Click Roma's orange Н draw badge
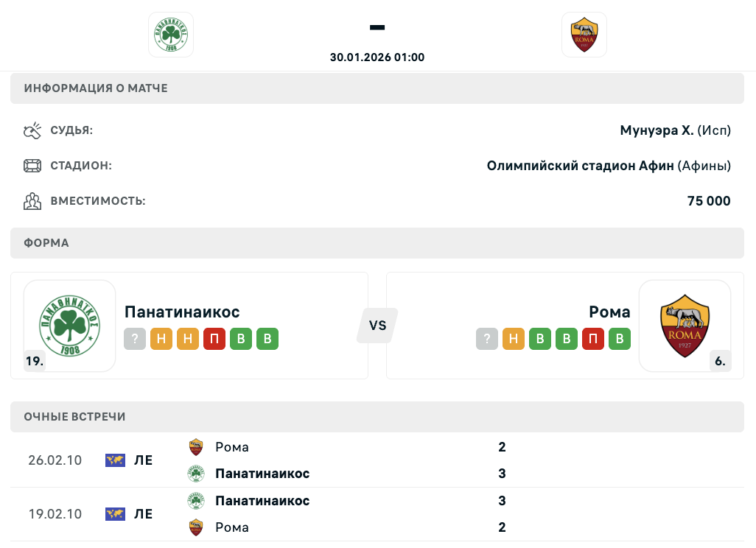Viewport: 756px width, 548px height. [514, 339]
